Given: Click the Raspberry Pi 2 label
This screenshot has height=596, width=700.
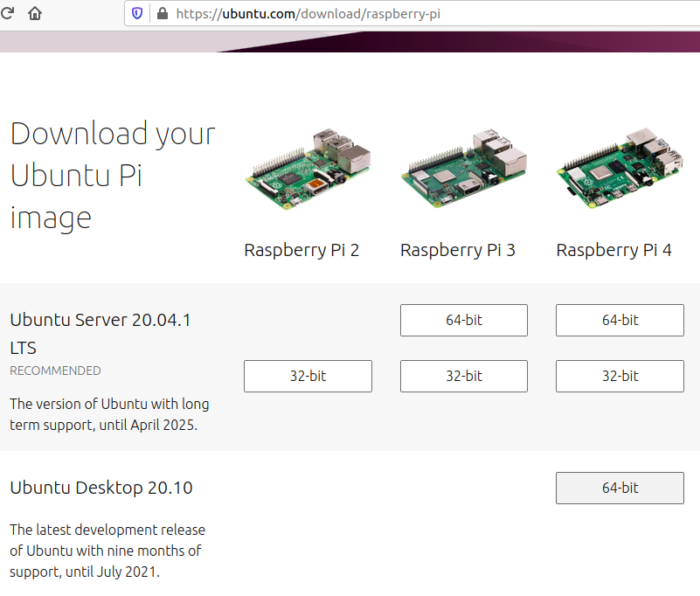Looking at the screenshot, I should pos(301,251).
